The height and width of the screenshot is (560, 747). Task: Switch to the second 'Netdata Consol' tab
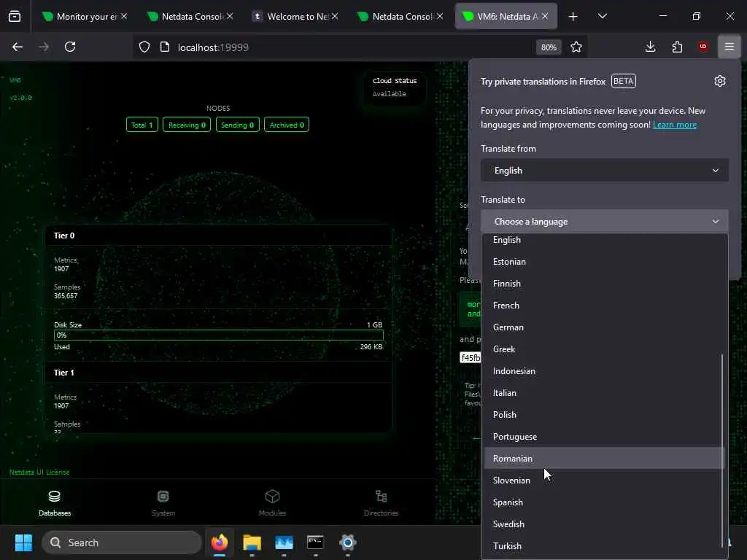pos(401,16)
